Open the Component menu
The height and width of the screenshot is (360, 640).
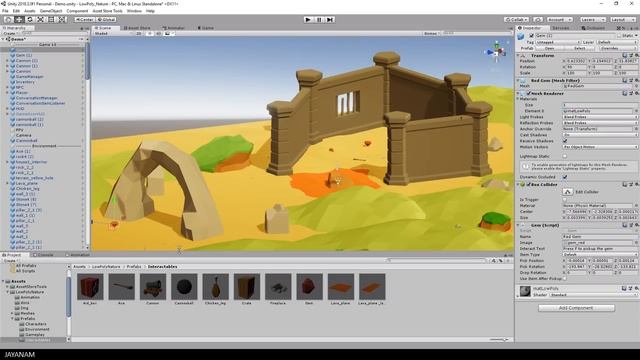(77, 11)
